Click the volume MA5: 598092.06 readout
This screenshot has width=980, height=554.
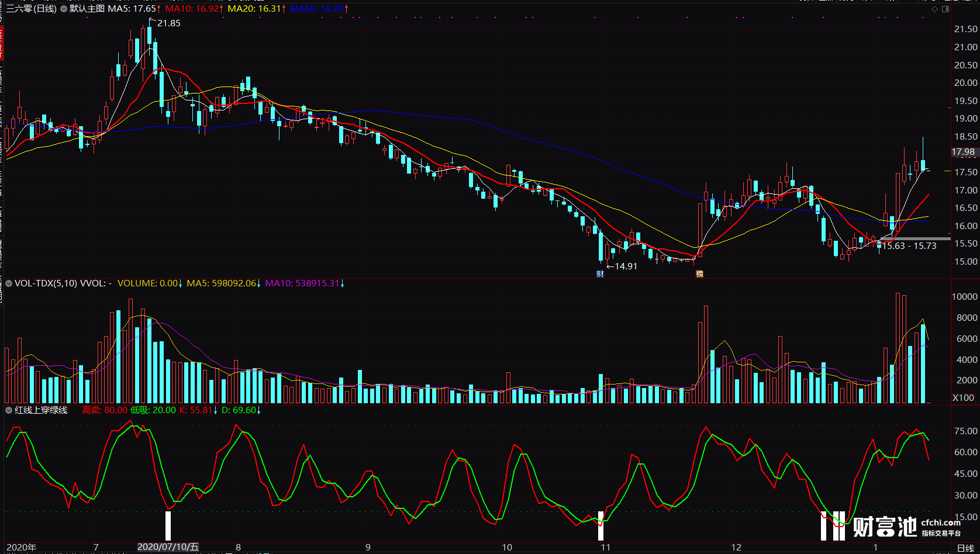(224, 283)
